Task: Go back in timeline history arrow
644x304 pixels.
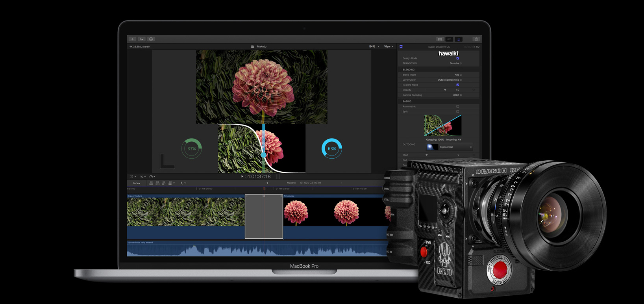Action: coord(267,183)
